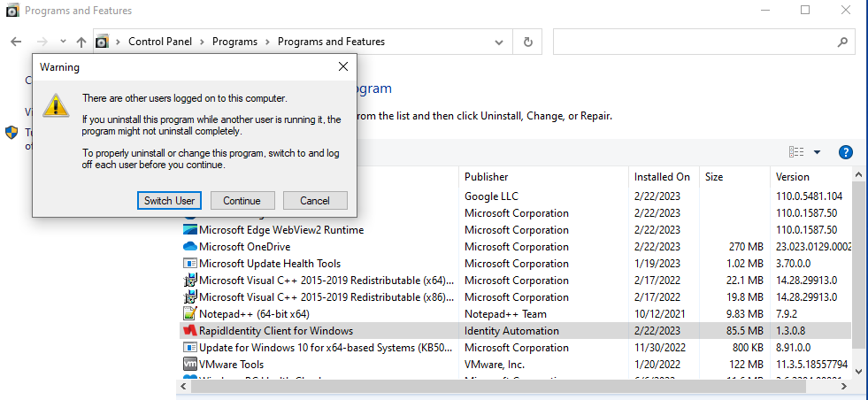Screen dimensions: 868x400
Task: Click VMware, Inc. publisher cell
Action: [x=495, y=365]
